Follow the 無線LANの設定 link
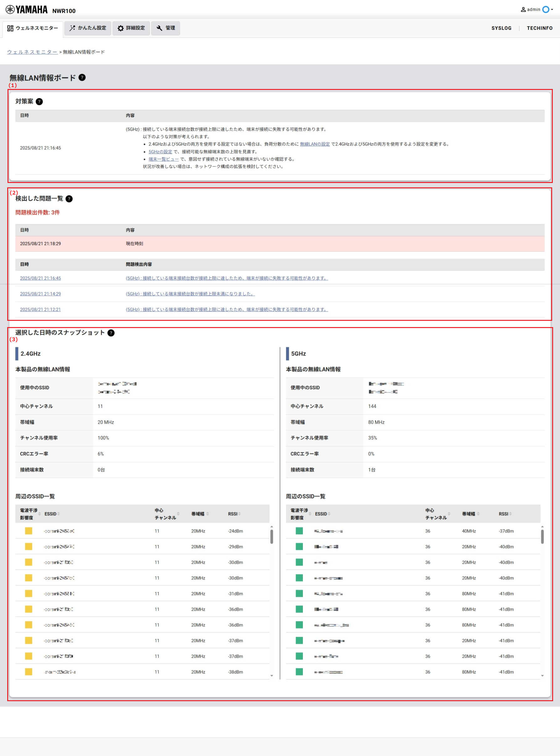 tap(314, 144)
